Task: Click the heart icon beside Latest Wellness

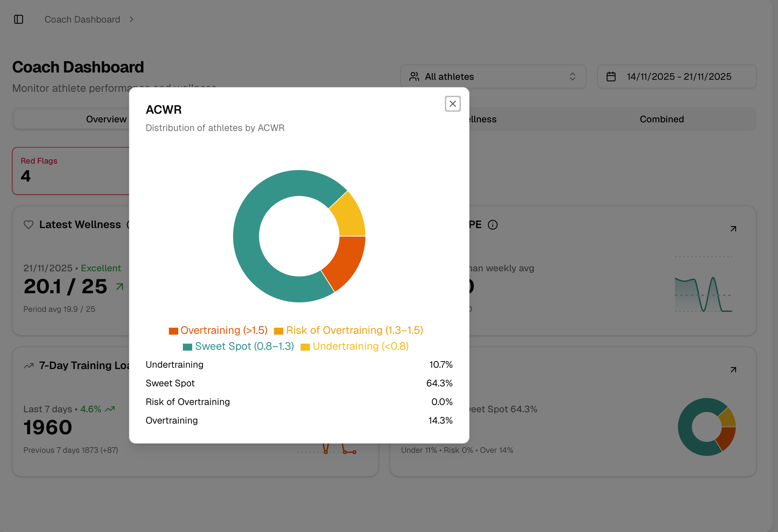Action: (x=29, y=225)
